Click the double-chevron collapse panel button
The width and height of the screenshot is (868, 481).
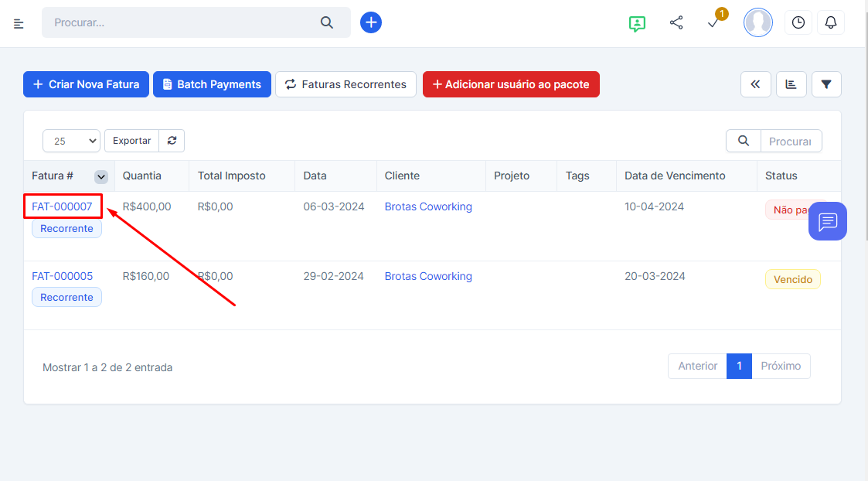[x=755, y=84]
